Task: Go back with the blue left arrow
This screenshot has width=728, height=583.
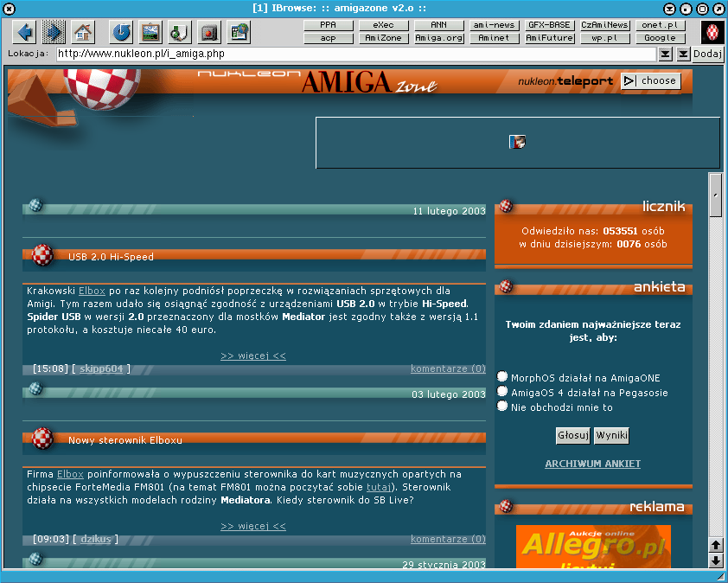Action: [24, 32]
